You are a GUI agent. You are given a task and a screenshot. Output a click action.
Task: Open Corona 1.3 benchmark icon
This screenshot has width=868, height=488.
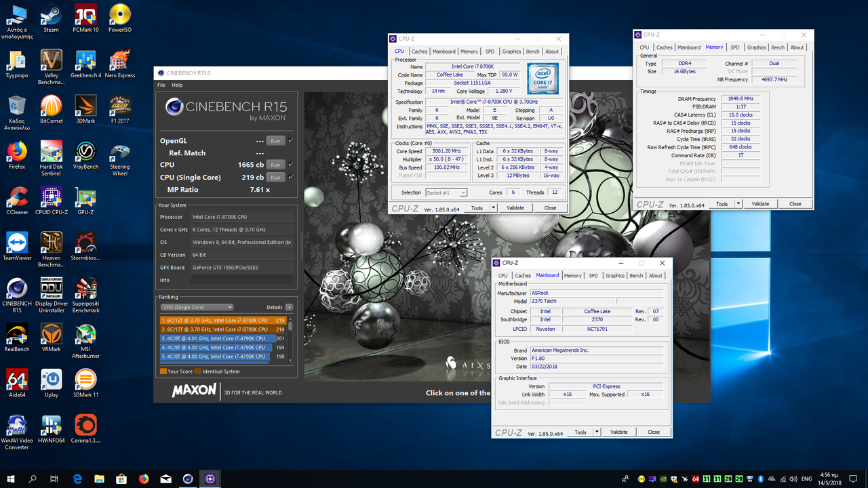85,427
